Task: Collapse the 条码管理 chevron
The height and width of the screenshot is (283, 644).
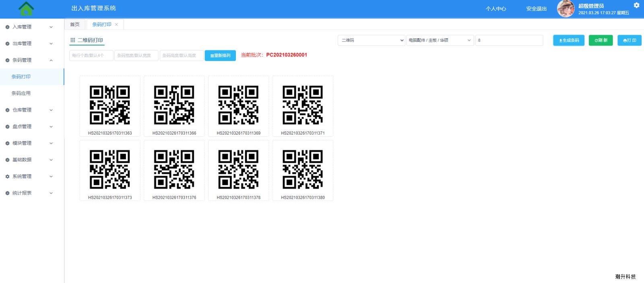Action: pyautogui.click(x=51, y=60)
